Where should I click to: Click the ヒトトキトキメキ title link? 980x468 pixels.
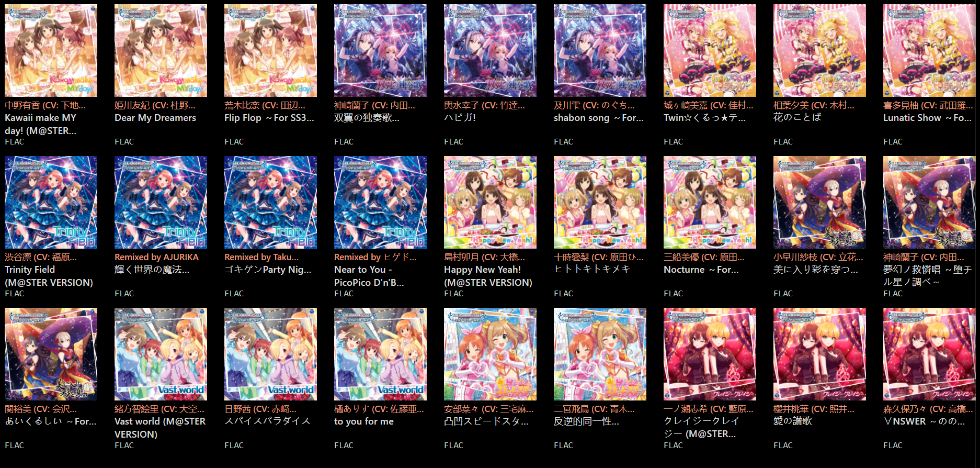point(592,269)
